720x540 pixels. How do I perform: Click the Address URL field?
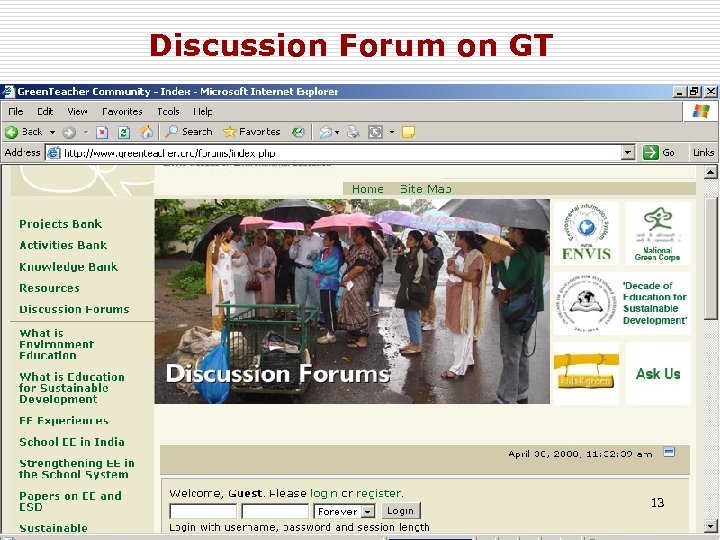(341, 152)
